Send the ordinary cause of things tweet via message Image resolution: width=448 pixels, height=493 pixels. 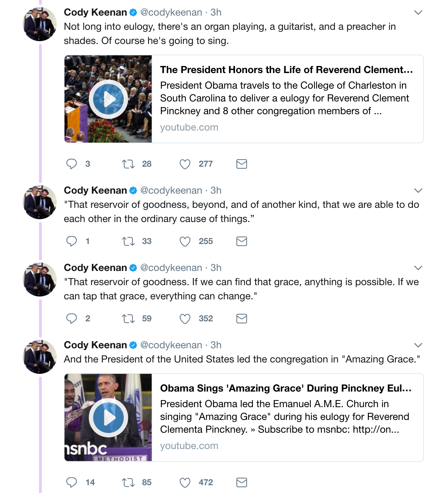(242, 241)
